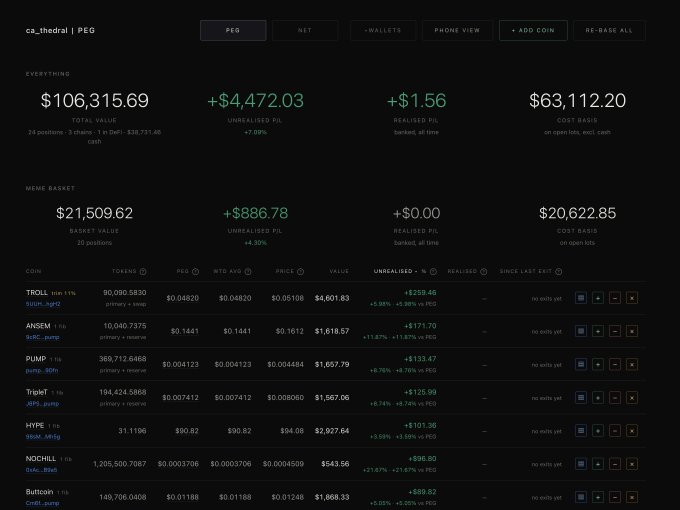680x510 pixels.
Task: Click the minus icon in the PUMP row
Action: (615, 364)
